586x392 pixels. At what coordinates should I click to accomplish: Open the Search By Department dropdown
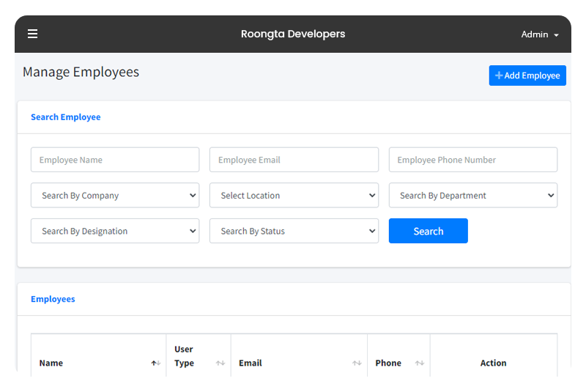click(472, 196)
